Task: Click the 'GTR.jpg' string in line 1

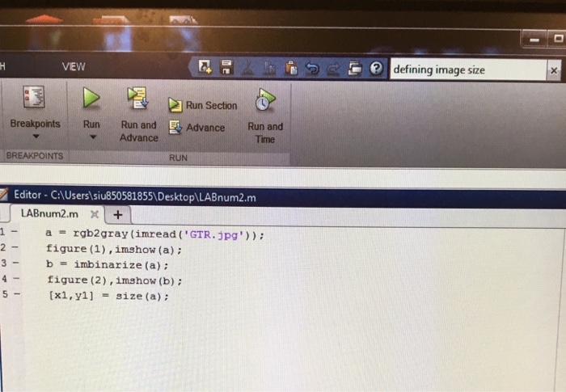Action: (213, 235)
